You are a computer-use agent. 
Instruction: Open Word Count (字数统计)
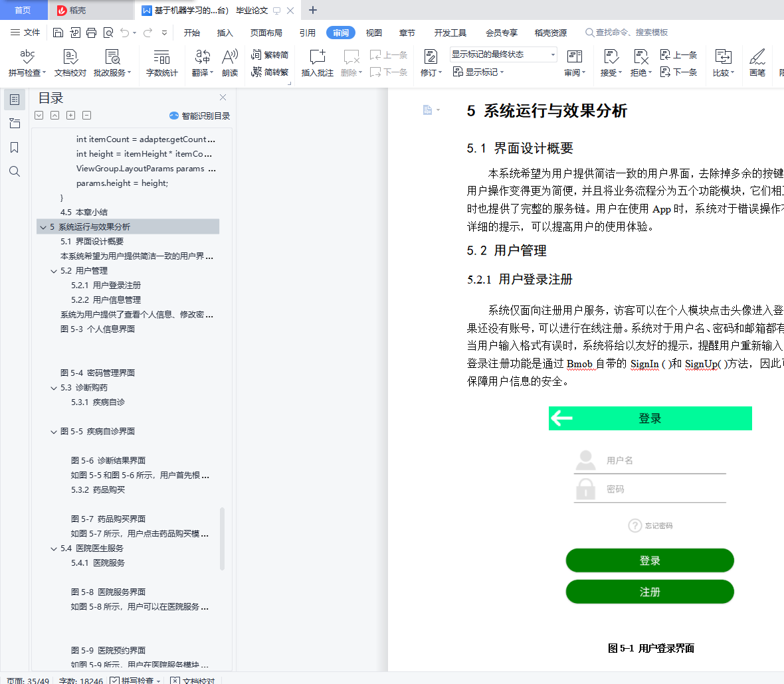[161, 63]
